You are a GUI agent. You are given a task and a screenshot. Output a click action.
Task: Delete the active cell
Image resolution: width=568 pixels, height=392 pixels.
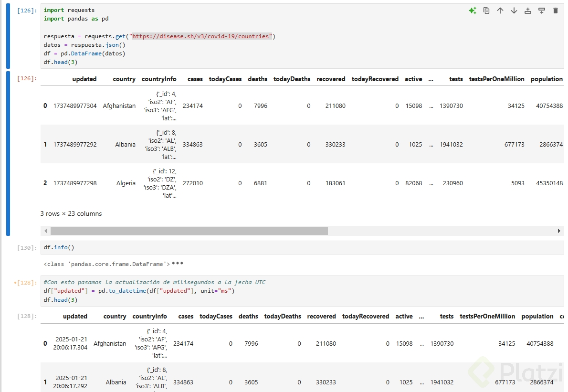(x=556, y=11)
